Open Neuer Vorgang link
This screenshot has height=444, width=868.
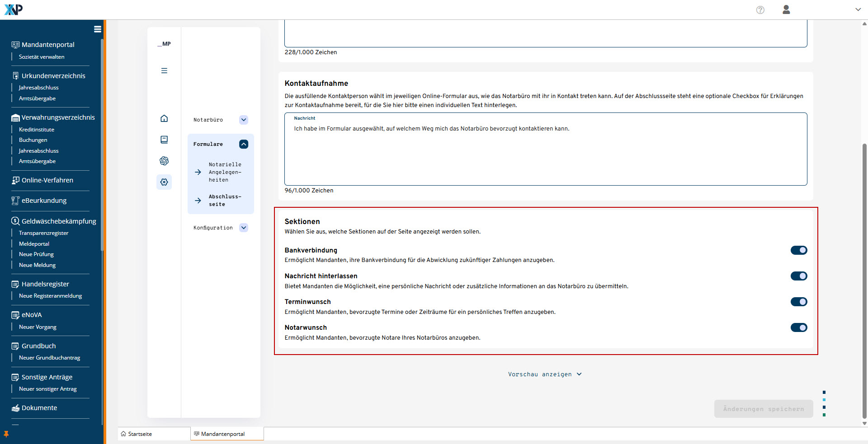[x=38, y=327]
